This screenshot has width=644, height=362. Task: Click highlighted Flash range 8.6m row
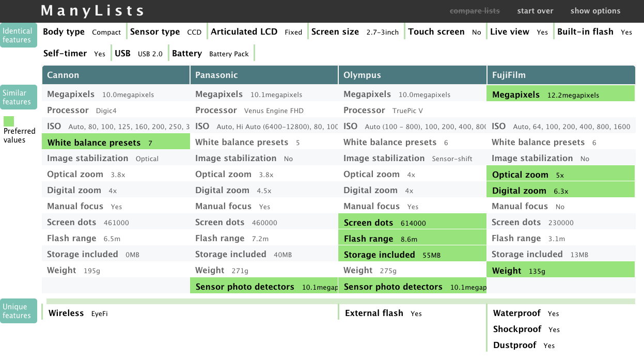coord(412,239)
